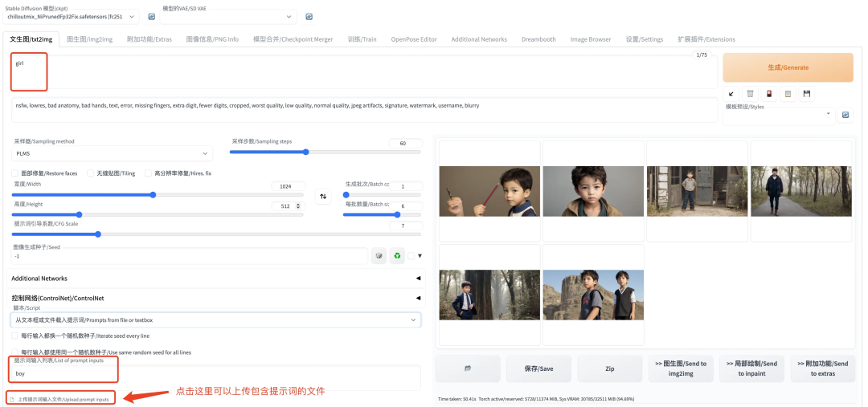
Task: Switch to the top Additional Networks tab
Action: point(479,39)
